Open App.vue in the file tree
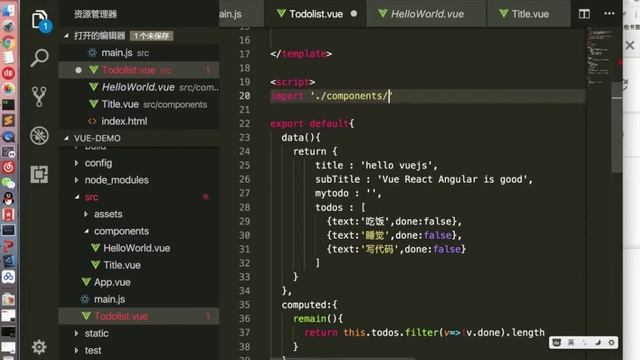Screen dimensions: 640x360 pos(139,282)
